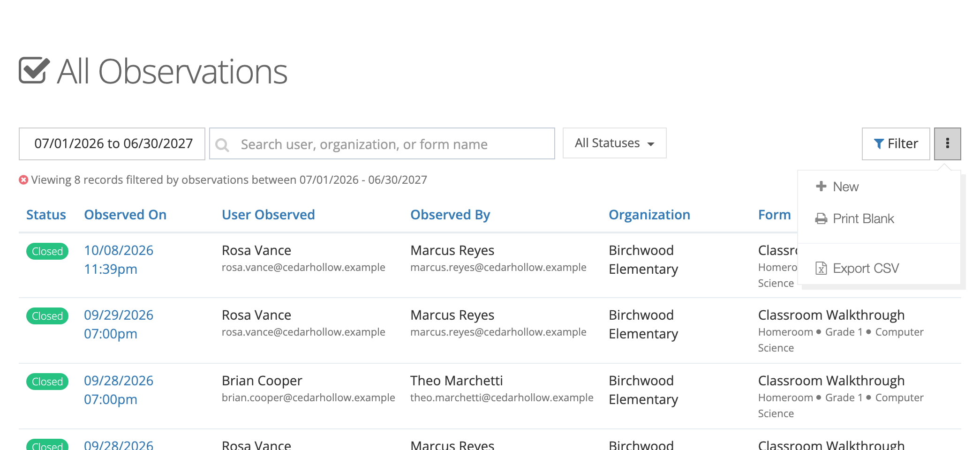
Task: Click Classroom Walkthrough in the 09/29/2026 row
Action: (x=831, y=315)
